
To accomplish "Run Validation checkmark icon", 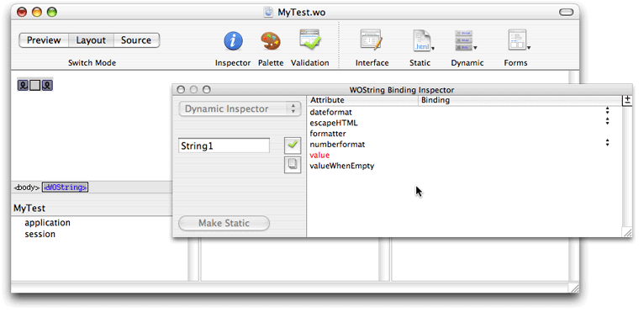I will [310, 40].
